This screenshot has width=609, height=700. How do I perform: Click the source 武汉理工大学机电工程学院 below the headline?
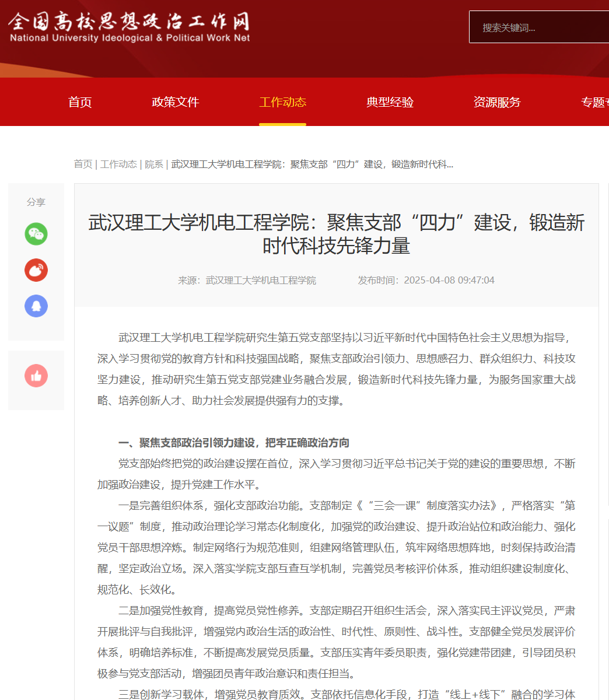point(261,280)
